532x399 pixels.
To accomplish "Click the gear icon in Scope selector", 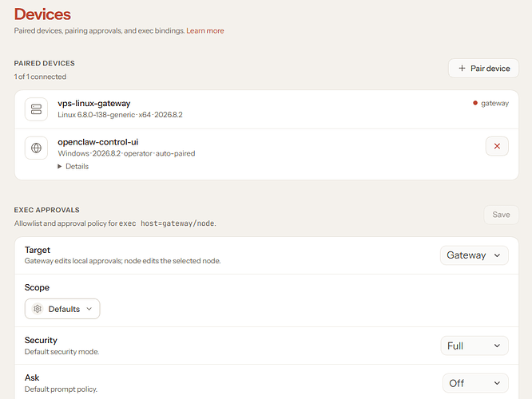I will point(38,309).
